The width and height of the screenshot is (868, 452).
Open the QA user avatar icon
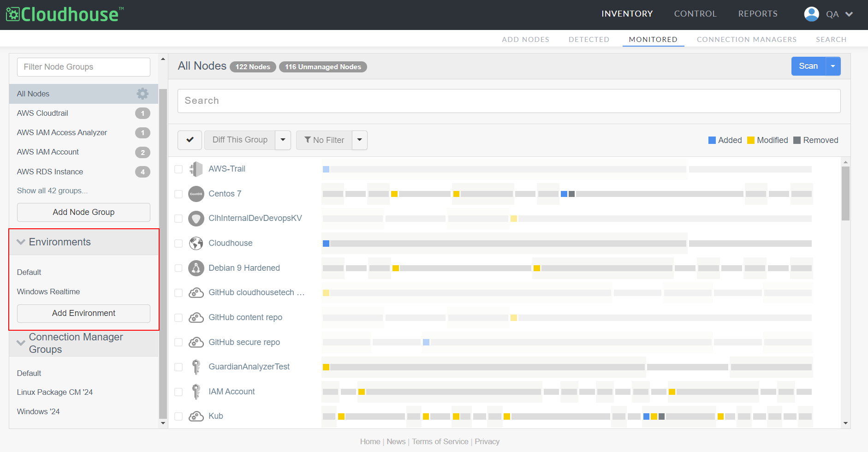811,14
